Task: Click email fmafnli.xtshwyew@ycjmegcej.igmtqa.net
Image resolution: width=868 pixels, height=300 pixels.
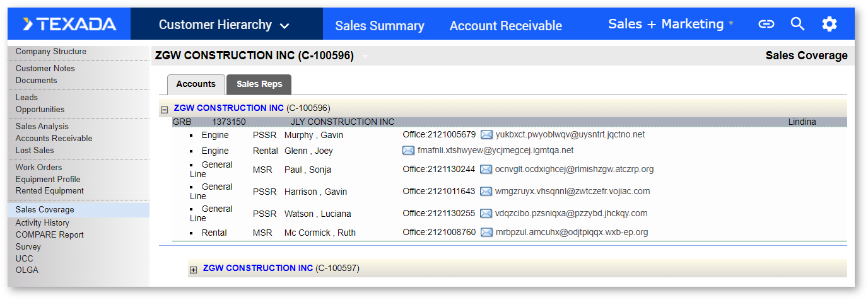Action: [x=496, y=150]
